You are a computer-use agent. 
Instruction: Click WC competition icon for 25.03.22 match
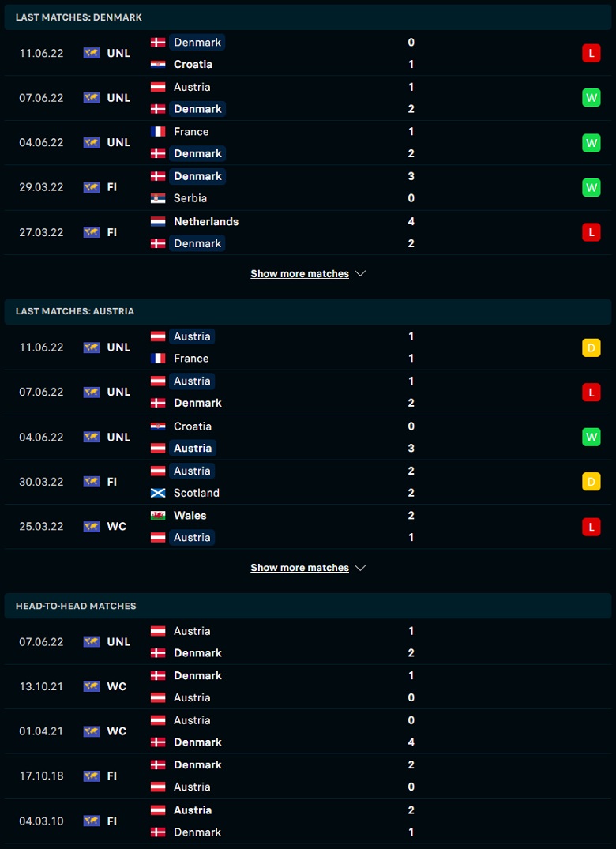click(x=91, y=526)
